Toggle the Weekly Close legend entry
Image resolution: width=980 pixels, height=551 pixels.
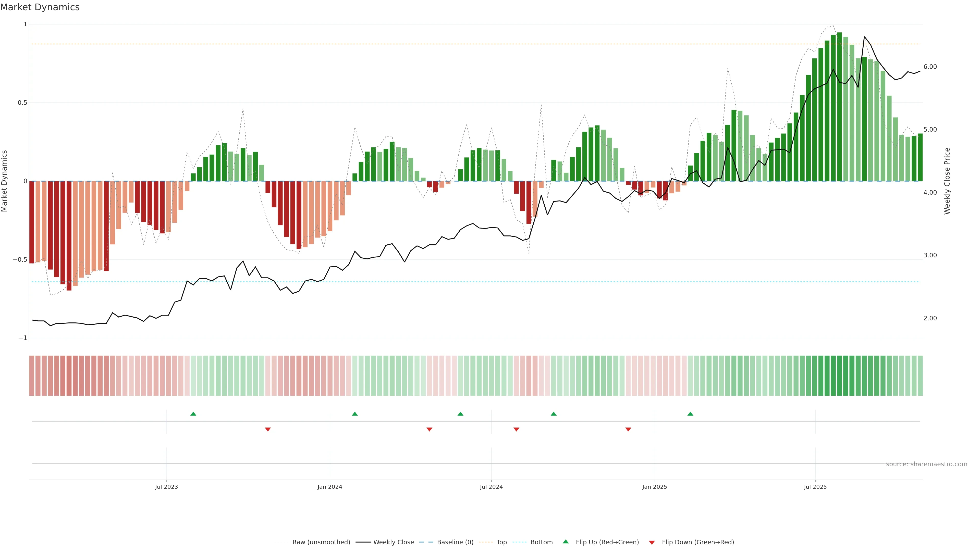click(393, 542)
